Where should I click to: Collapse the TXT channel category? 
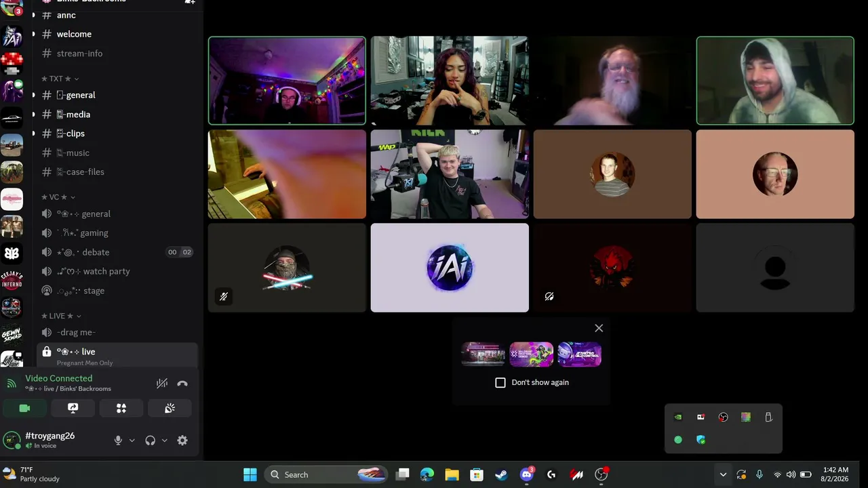pyautogui.click(x=60, y=79)
